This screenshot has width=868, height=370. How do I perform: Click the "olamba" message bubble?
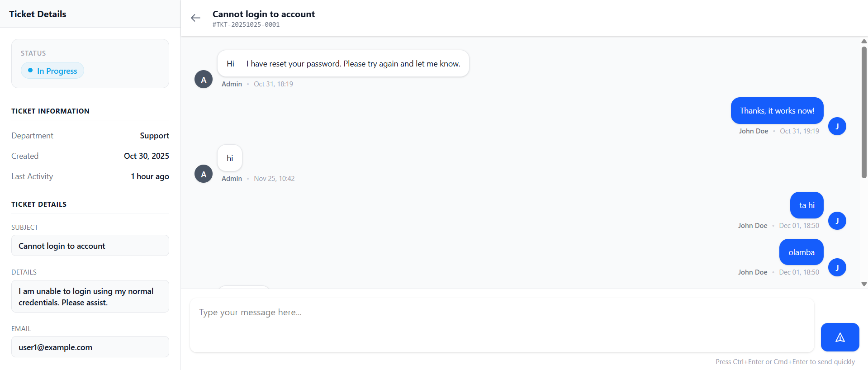pyautogui.click(x=801, y=252)
